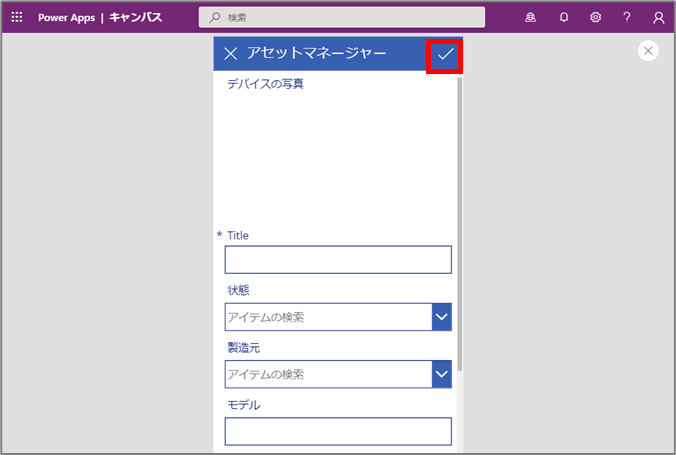The width and height of the screenshot is (676, 455).
Task: Focus the 検索 search box
Action: click(x=341, y=17)
